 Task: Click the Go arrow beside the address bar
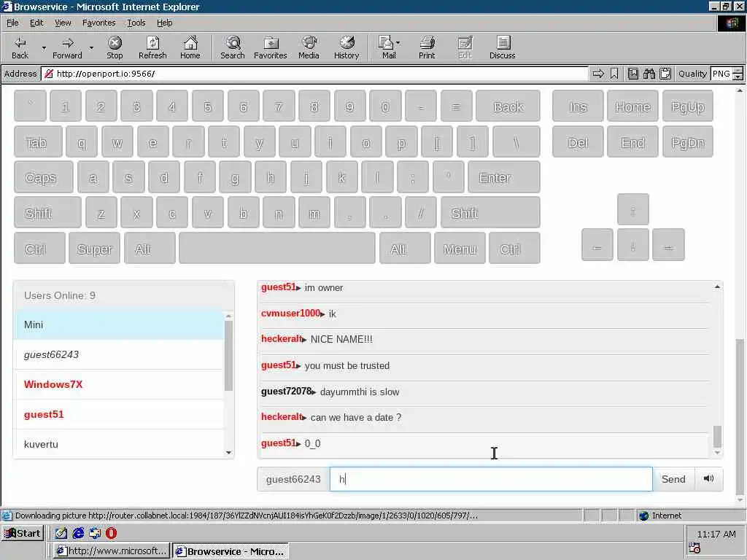598,74
